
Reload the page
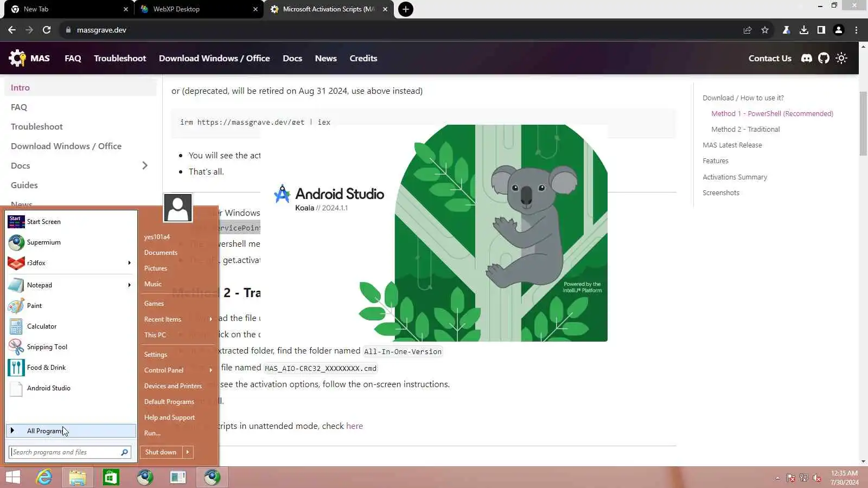[47, 30]
